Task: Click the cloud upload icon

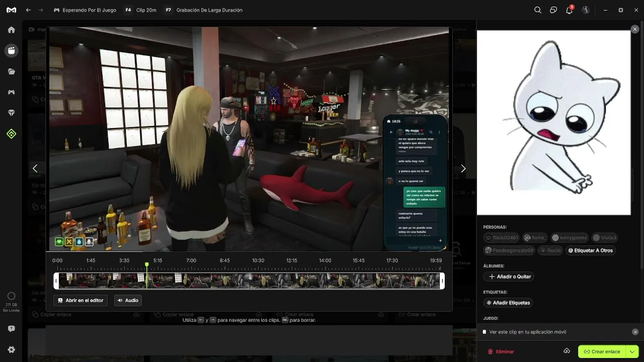Action: tap(567, 351)
